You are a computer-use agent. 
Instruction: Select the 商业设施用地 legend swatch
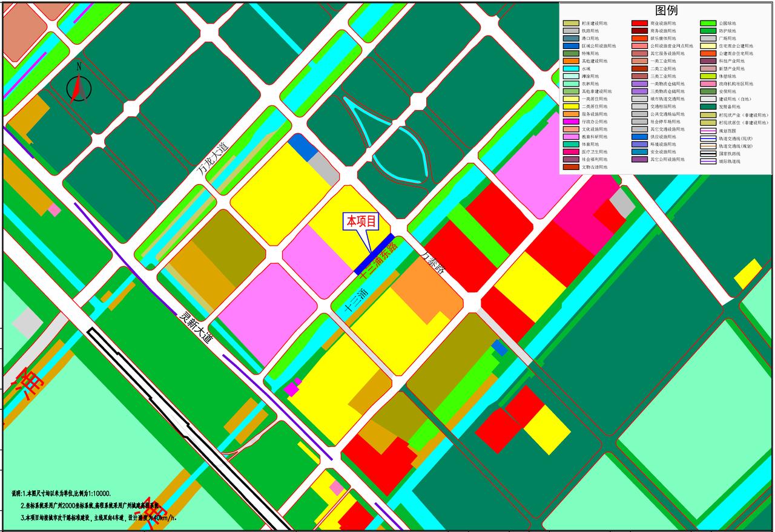[640, 24]
